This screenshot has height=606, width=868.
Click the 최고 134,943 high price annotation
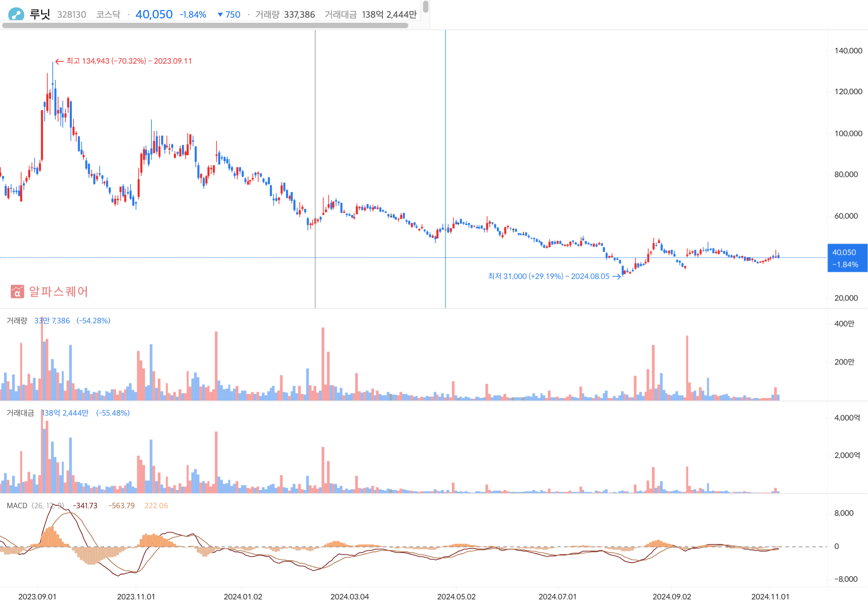tap(124, 61)
